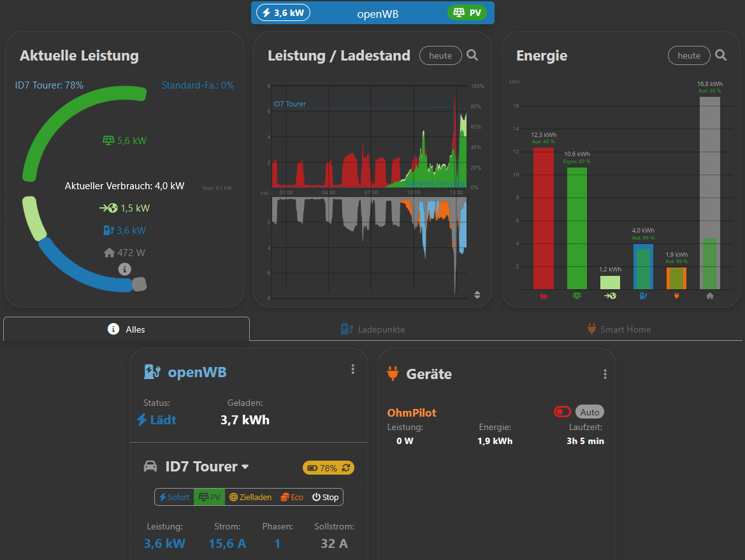Click grid export icon beside 1,5 kW

[108, 208]
